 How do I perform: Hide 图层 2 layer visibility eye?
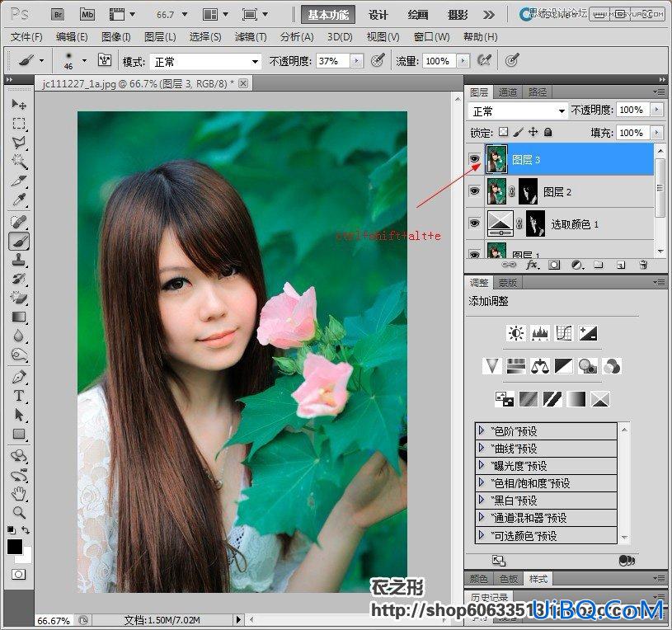pos(474,190)
